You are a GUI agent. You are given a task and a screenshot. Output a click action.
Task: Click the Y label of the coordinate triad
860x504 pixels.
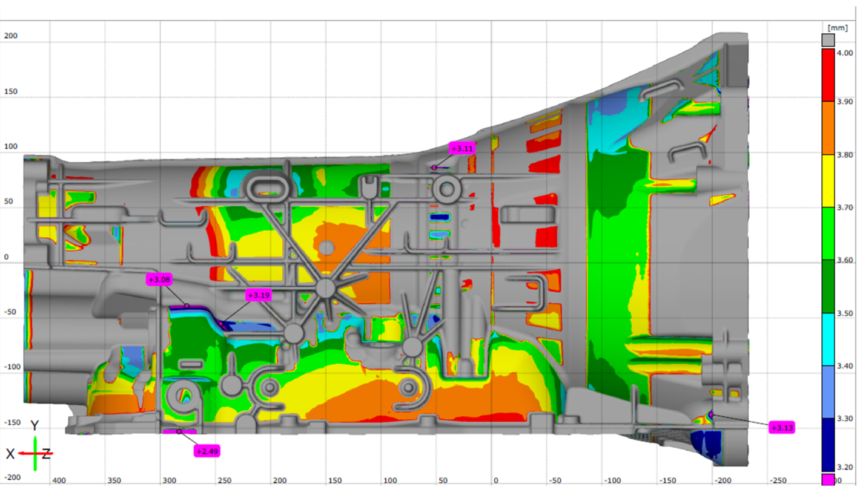pos(35,426)
